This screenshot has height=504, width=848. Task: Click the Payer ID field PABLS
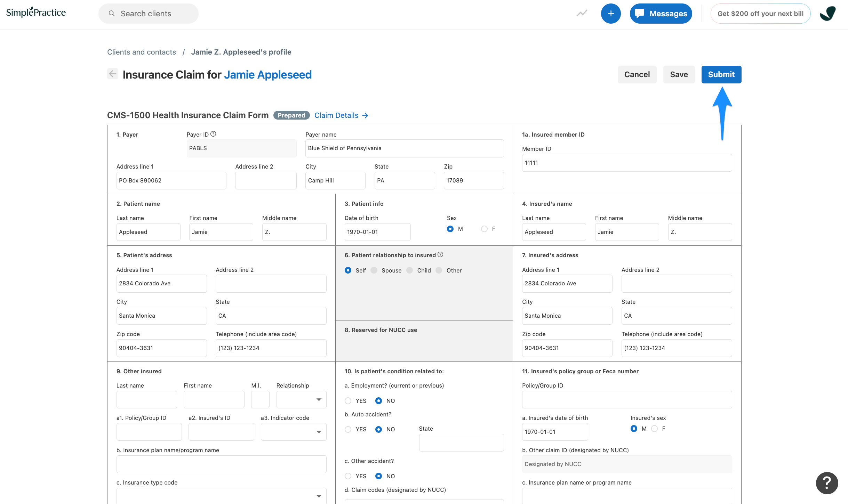(x=241, y=148)
